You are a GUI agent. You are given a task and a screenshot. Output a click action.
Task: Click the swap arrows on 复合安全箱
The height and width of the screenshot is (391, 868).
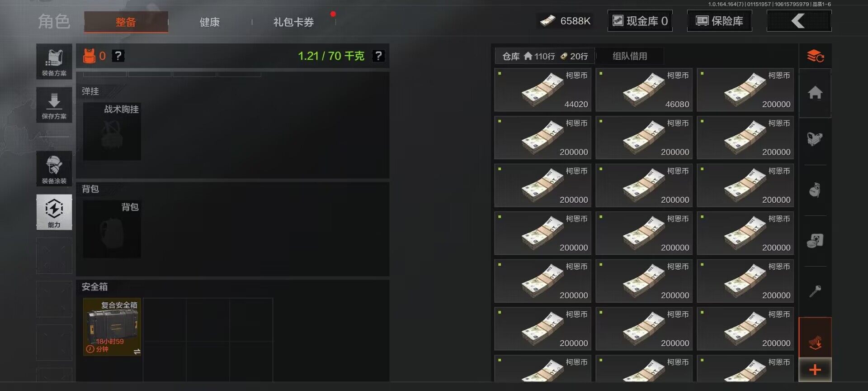(x=137, y=352)
